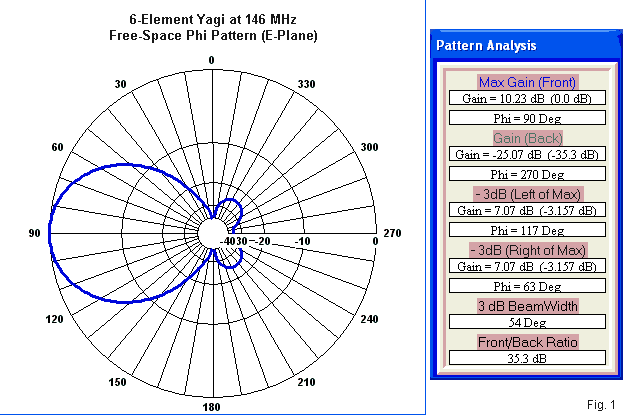Select the Free-Space Phi Pattern subtitle

point(212,35)
